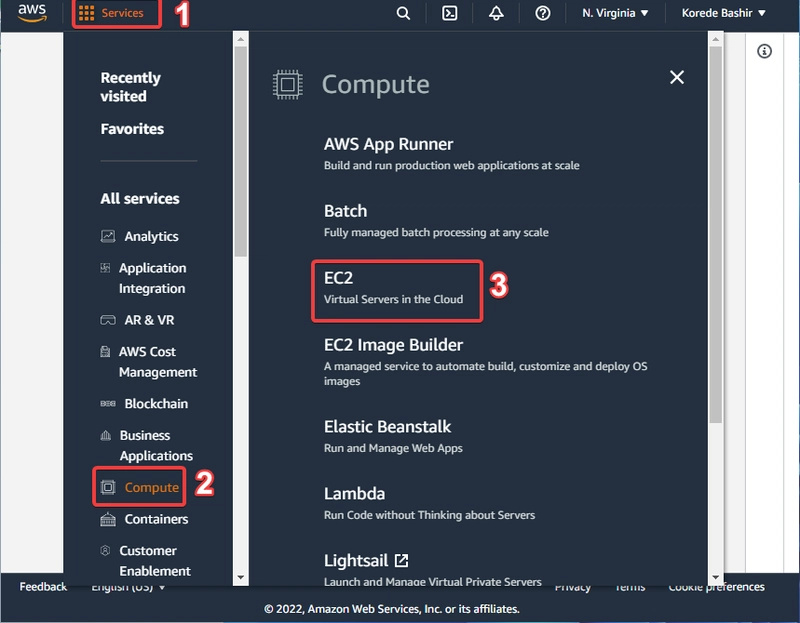Screen dimensions: 800x623
Task: Click the AWS logo home icon
Action: pyautogui.click(x=32, y=12)
